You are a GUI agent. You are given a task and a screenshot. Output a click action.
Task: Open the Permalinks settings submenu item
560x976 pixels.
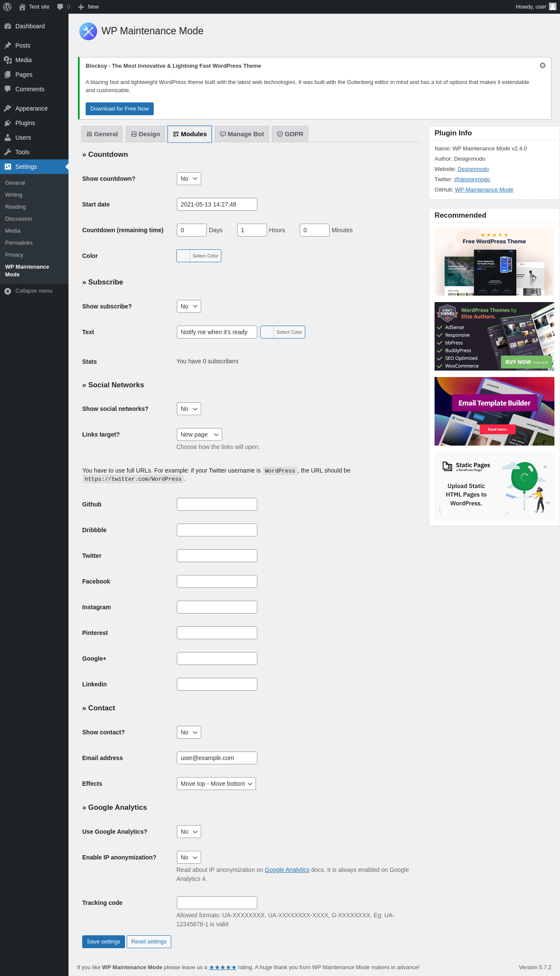point(19,243)
